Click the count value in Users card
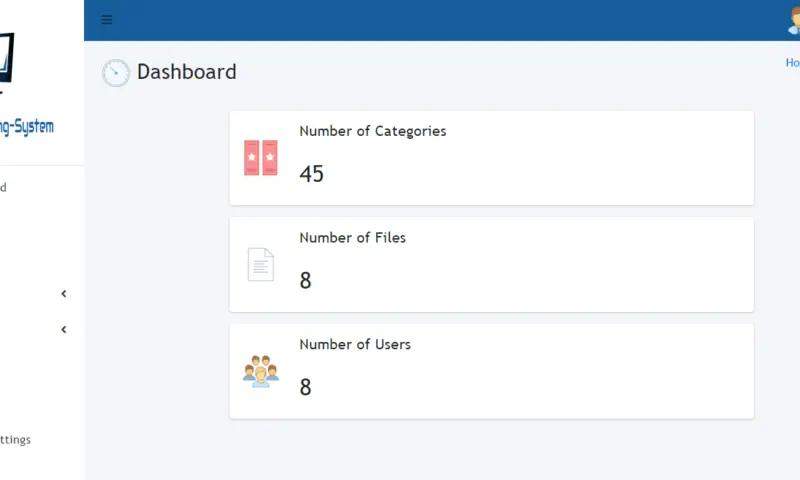 pos(305,387)
